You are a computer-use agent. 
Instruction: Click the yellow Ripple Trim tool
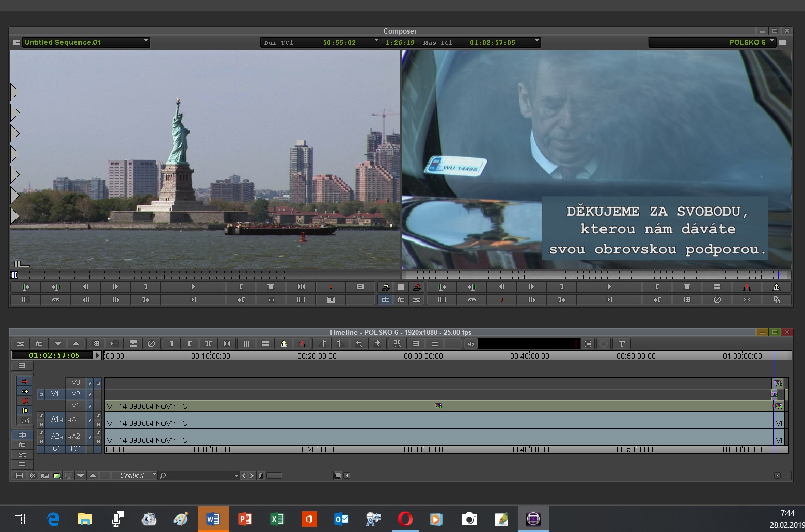click(24, 411)
